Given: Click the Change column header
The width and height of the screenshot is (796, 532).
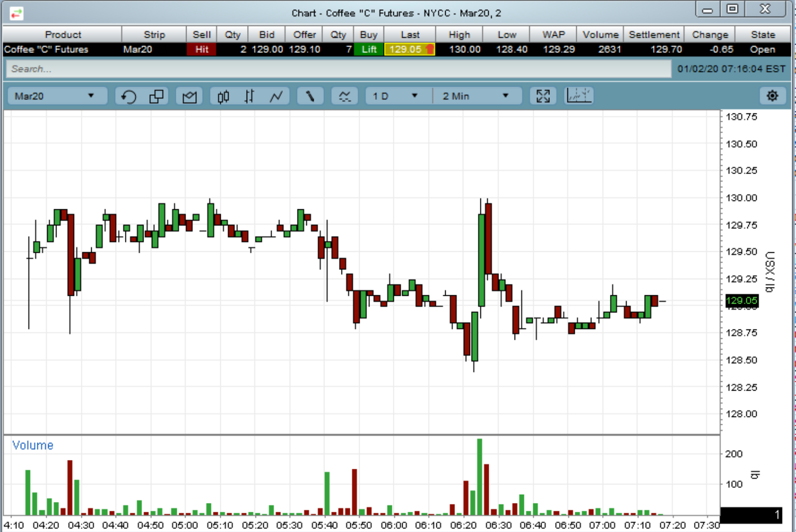Looking at the screenshot, I should [x=710, y=35].
